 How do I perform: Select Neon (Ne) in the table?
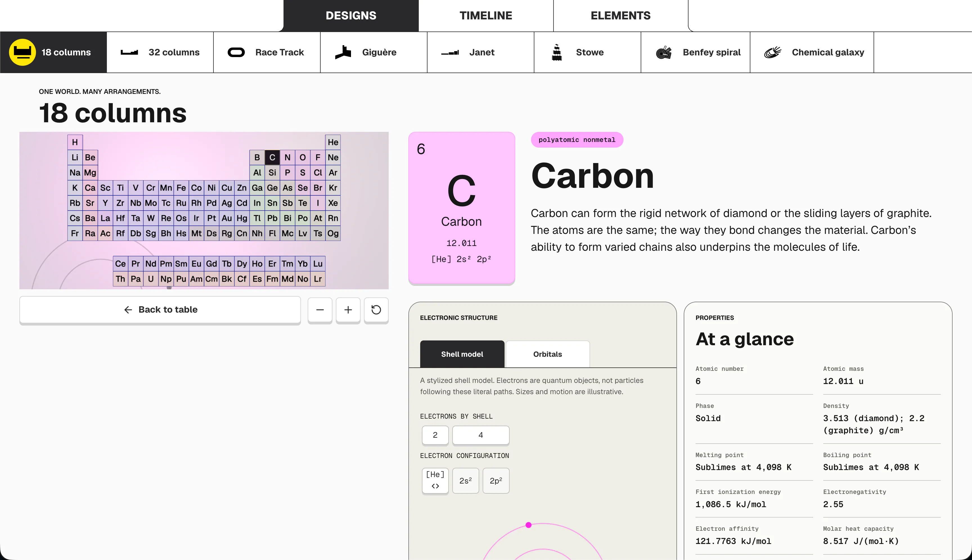pyautogui.click(x=333, y=157)
